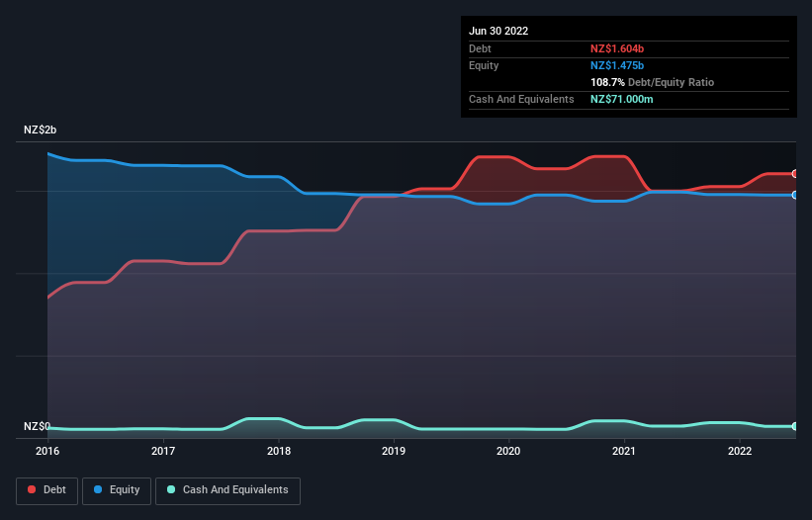Click the NZ$1.475b equity value
The image size is (812, 520).
617,65
